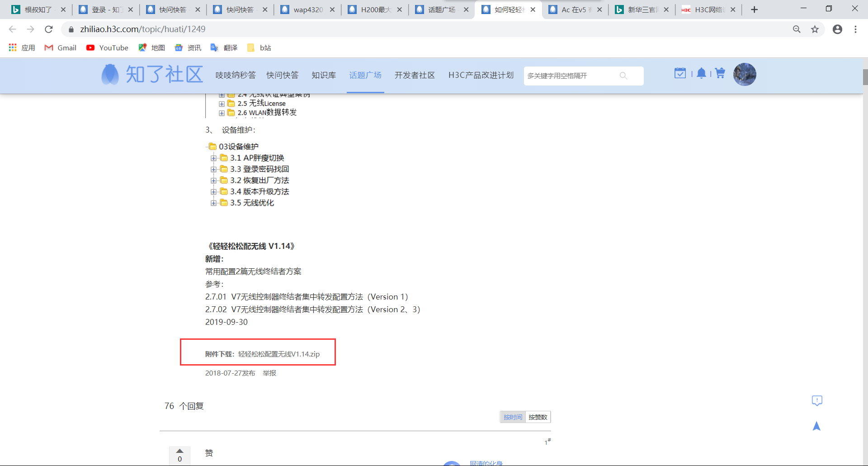Image resolution: width=868 pixels, height=466 pixels.
Task: Expand the 3.3 登录密码找回 folder
Action: [x=213, y=169]
